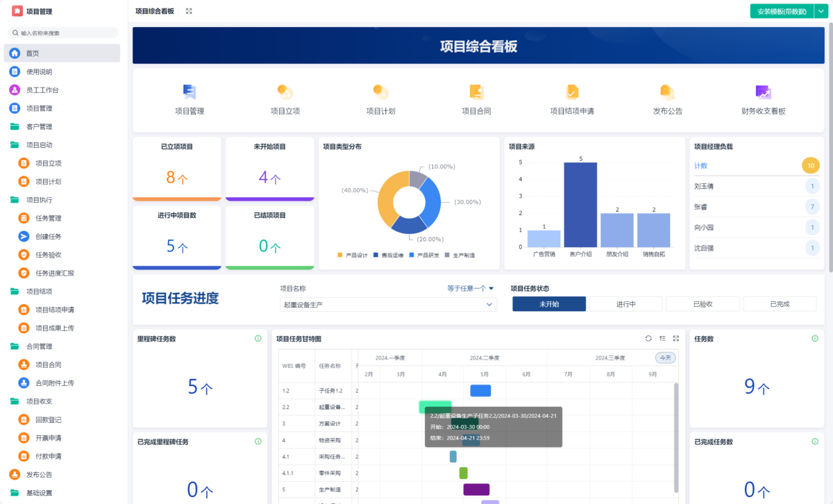
Task: Click info icon on 里程碑任务数 card
Action: click(258, 339)
